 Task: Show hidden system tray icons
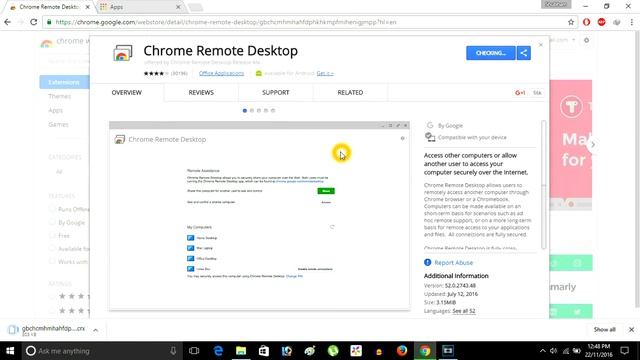tap(542, 351)
